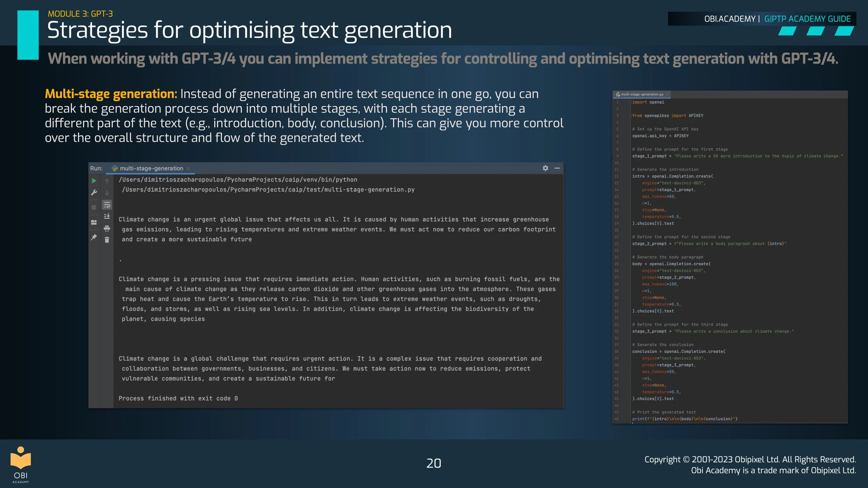The width and height of the screenshot is (868, 488).
Task: Open the console options gear menu
Action: tap(545, 168)
